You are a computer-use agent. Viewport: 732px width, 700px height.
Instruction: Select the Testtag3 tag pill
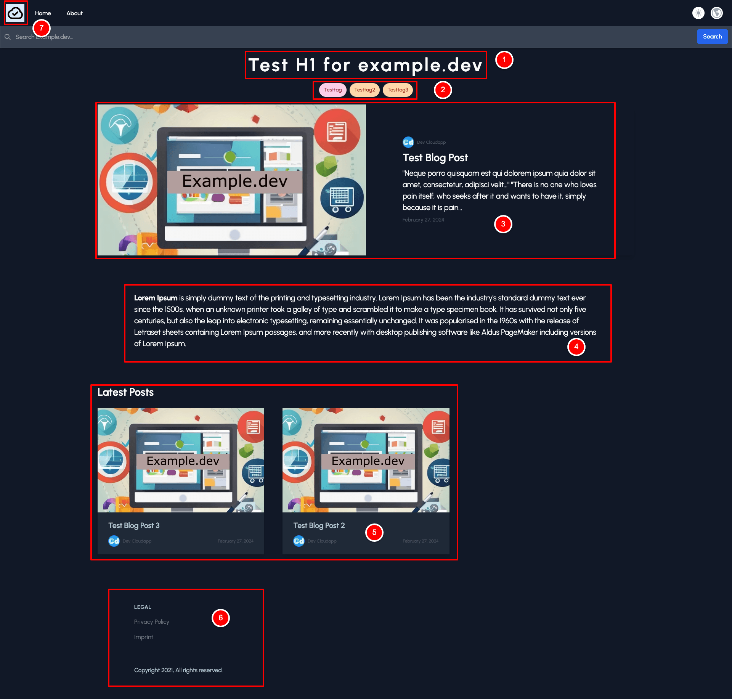pyautogui.click(x=397, y=90)
